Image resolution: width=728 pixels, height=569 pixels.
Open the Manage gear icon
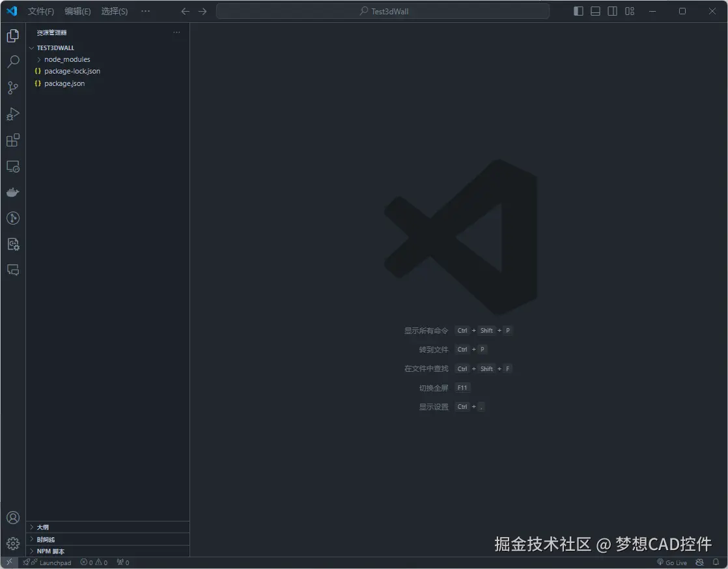pos(13,544)
